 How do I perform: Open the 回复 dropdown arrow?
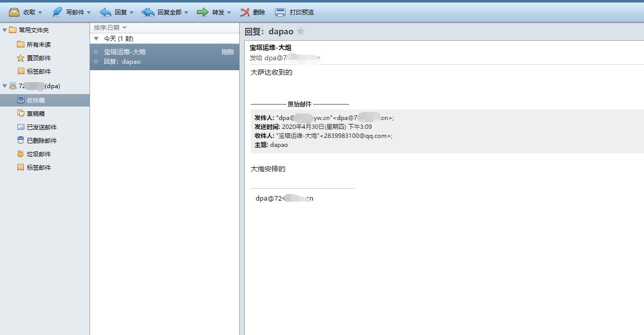[x=132, y=12]
